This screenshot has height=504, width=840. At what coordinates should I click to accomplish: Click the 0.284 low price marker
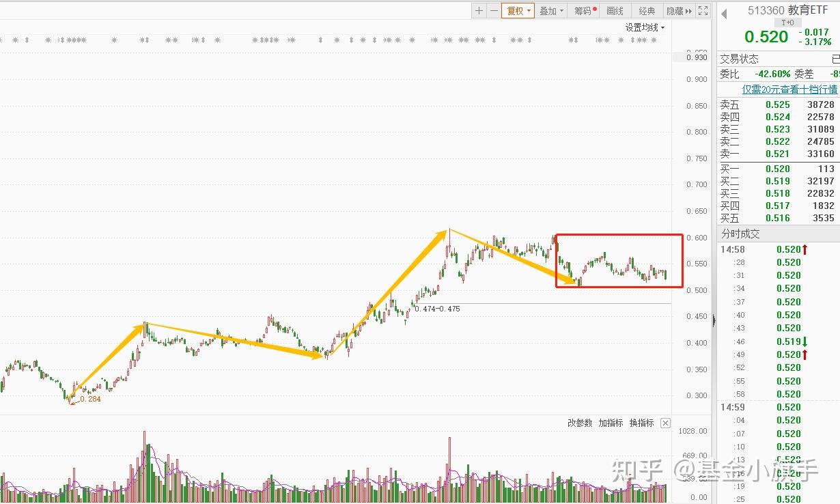[x=90, y=399]
